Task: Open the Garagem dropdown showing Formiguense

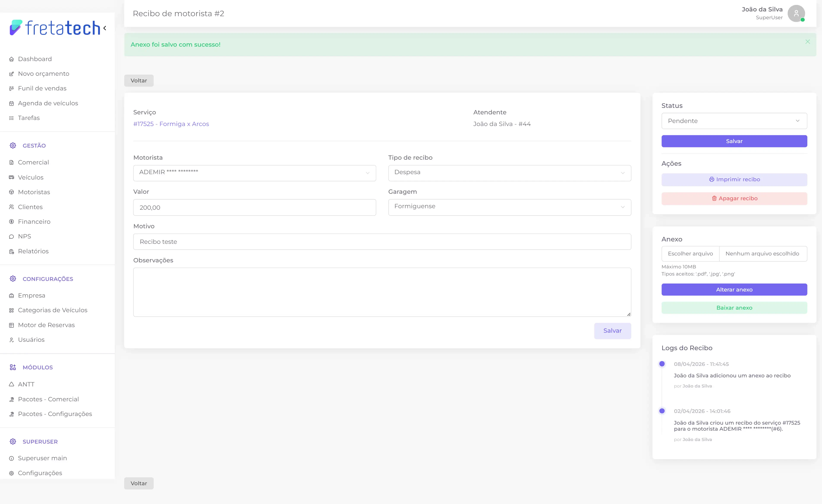Action: tap(509, 207)
